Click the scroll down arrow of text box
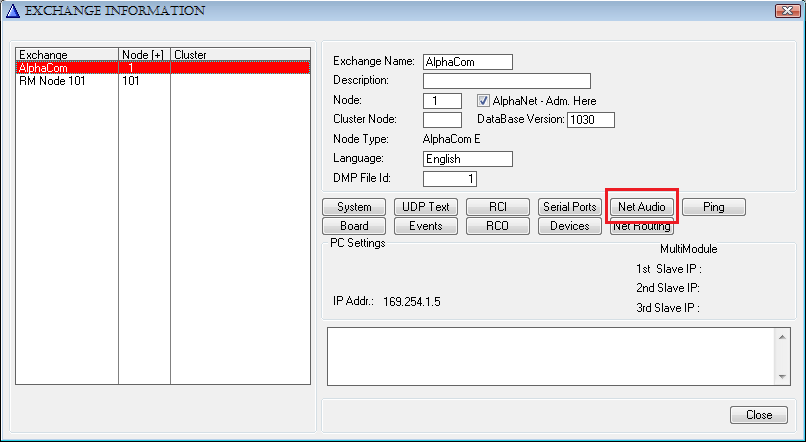 tap(782, 377)
